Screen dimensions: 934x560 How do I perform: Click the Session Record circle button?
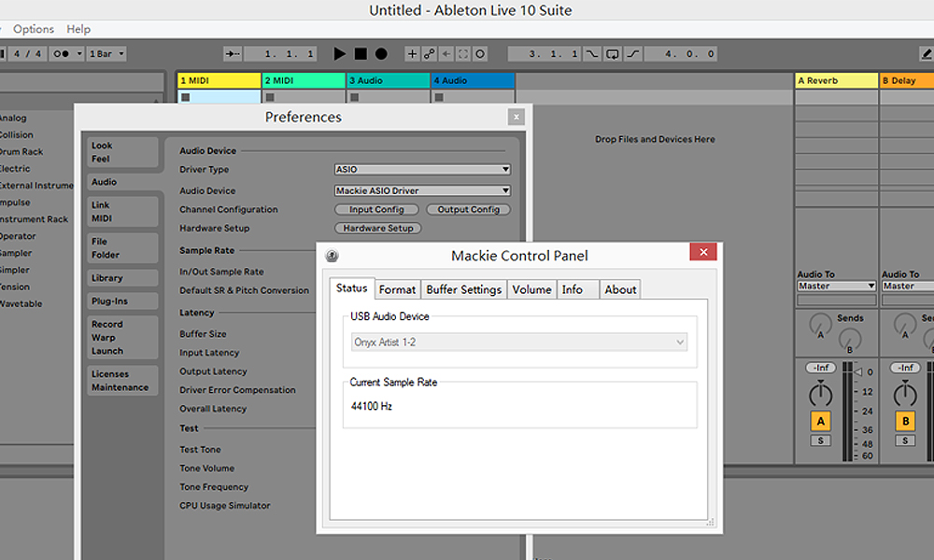click(x=480, y=54)
